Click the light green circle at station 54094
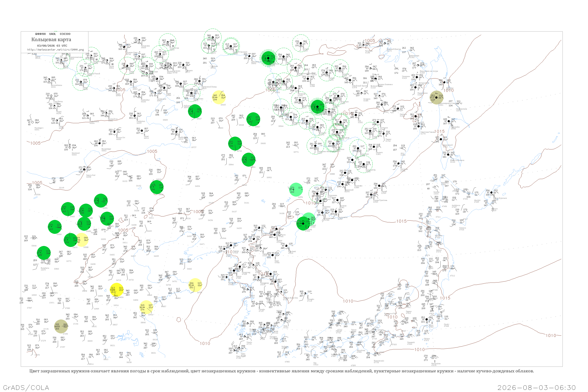This screenshot has width=588, height=392. coord(296,190)
